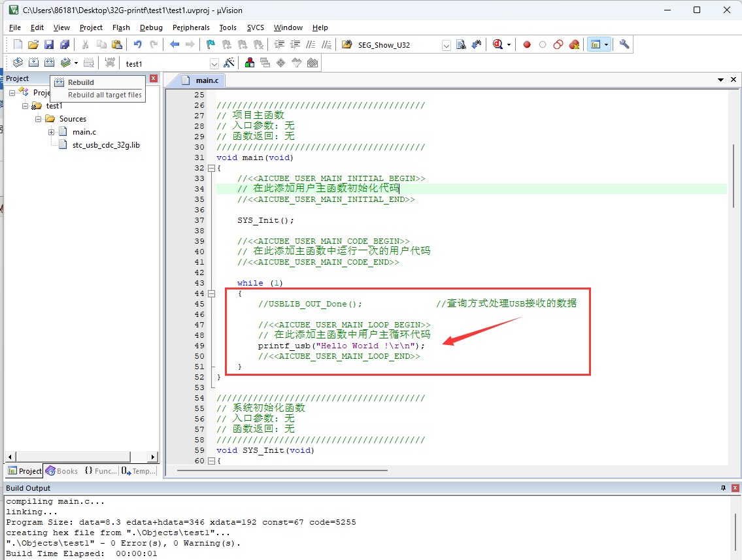Open the Flash menu
The image size is (742, 560).
(121, 27)
